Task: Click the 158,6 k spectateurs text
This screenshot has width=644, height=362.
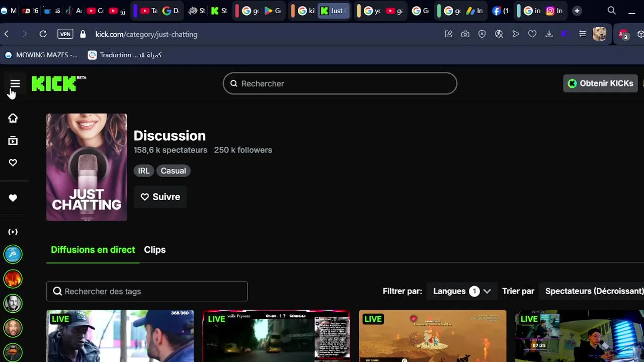Action: coord(171,150)
